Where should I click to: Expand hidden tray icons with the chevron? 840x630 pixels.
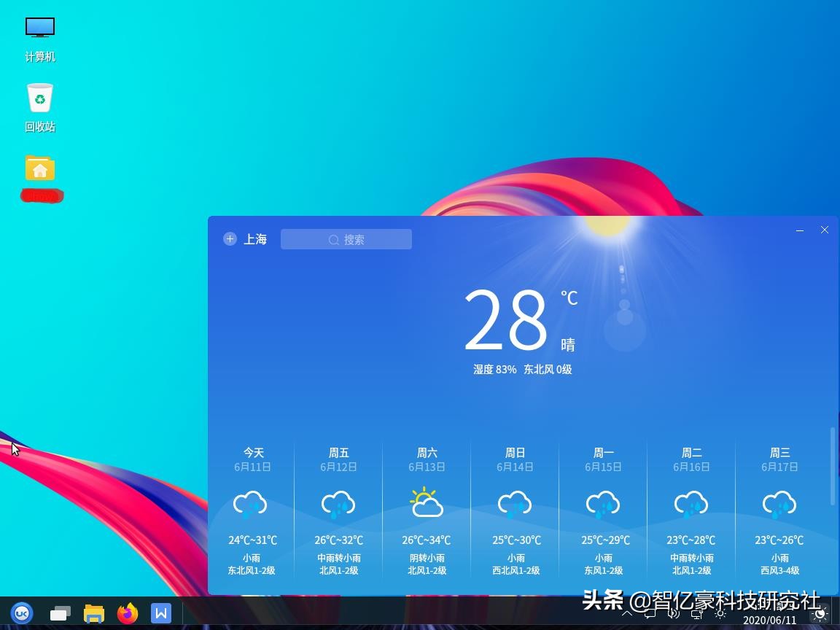626,613
